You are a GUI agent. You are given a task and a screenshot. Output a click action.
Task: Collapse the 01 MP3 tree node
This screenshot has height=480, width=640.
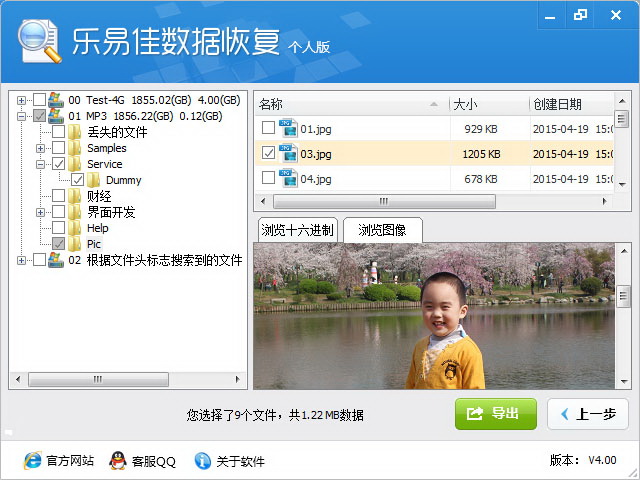(x=22, y=116)
